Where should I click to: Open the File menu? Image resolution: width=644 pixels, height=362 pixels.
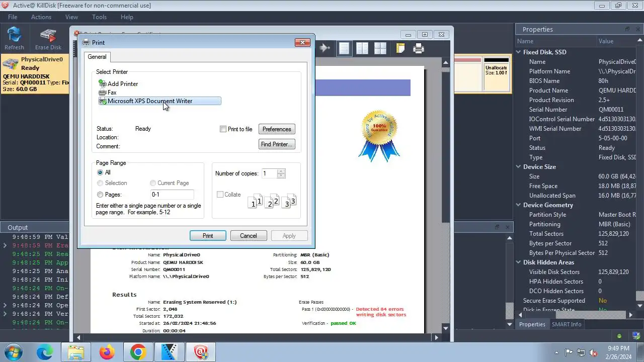point(13,17)
